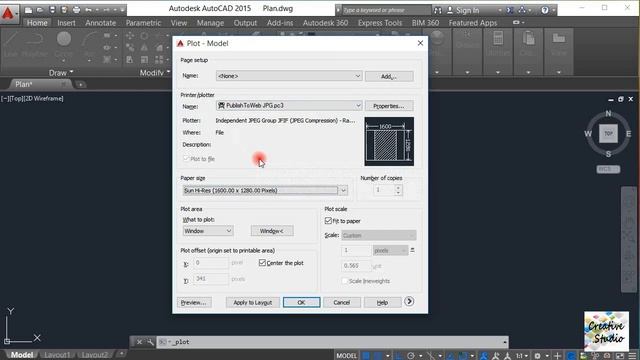The width and height of the screenshot is (640, 360).
Task: Click Cancel in the Plot dialog
Action: 342,302
